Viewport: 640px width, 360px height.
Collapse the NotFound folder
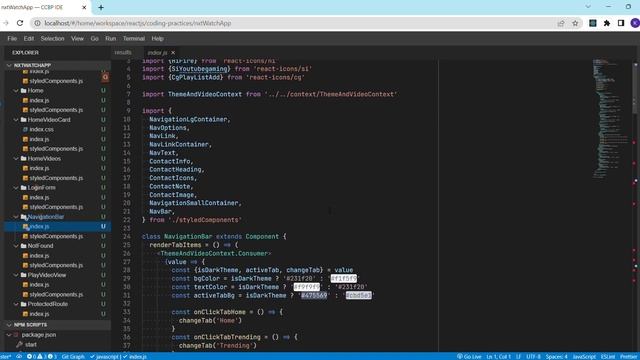click(x=16, y=246)
